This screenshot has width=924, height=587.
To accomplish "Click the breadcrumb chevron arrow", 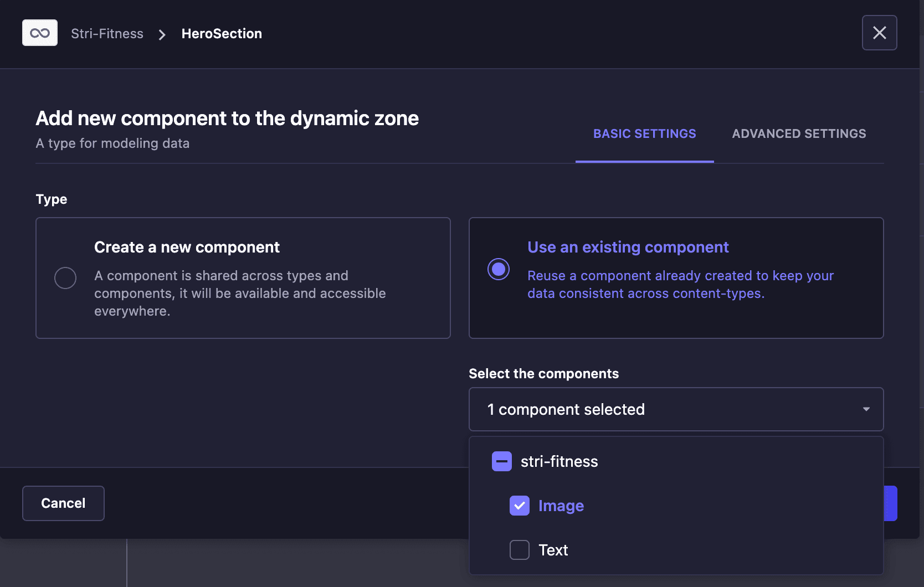I will click(162, 35).
